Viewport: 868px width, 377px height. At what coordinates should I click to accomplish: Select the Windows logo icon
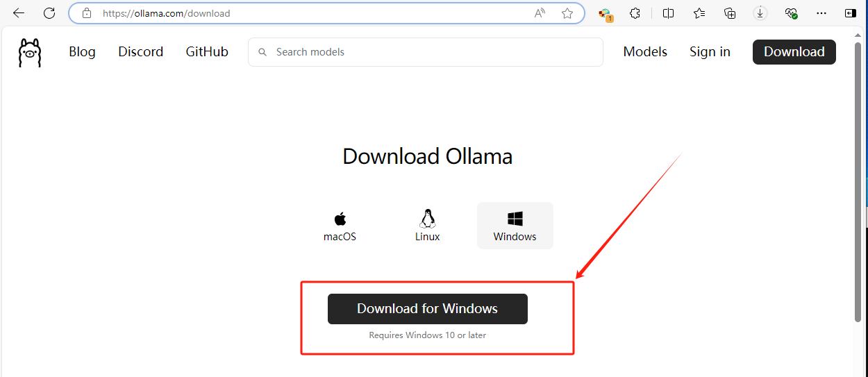515,219
